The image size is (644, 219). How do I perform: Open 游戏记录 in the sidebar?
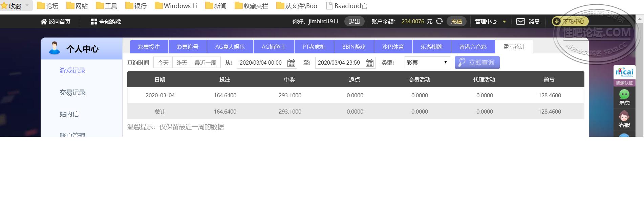(72, 70)
